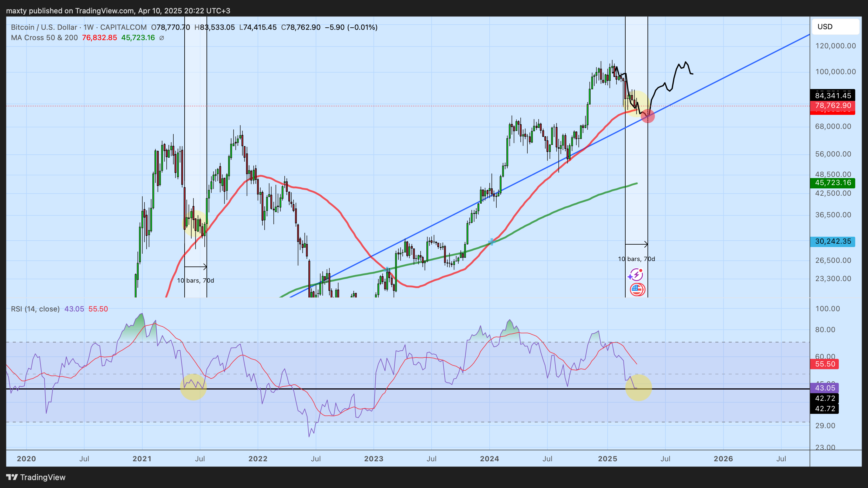Screen dimensions: 868x488
Task: Click the 56,000.00 price axis tick
Action: pos(833,154)
